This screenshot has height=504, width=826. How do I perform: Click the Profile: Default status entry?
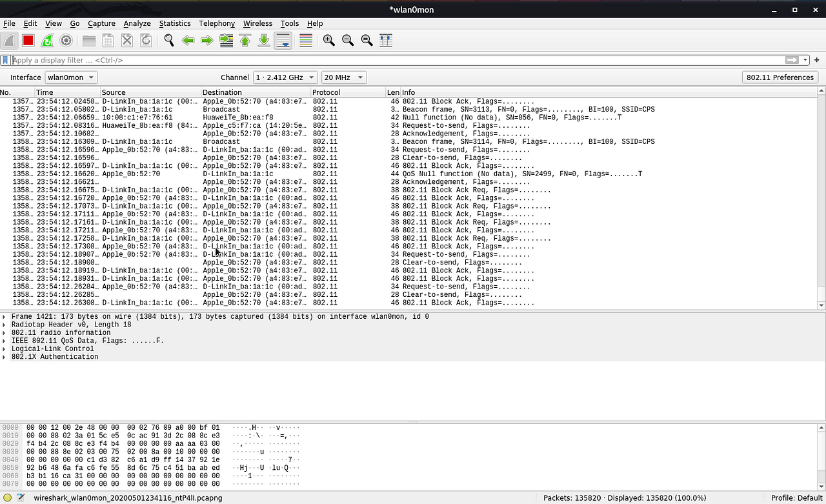click(796, 498)
